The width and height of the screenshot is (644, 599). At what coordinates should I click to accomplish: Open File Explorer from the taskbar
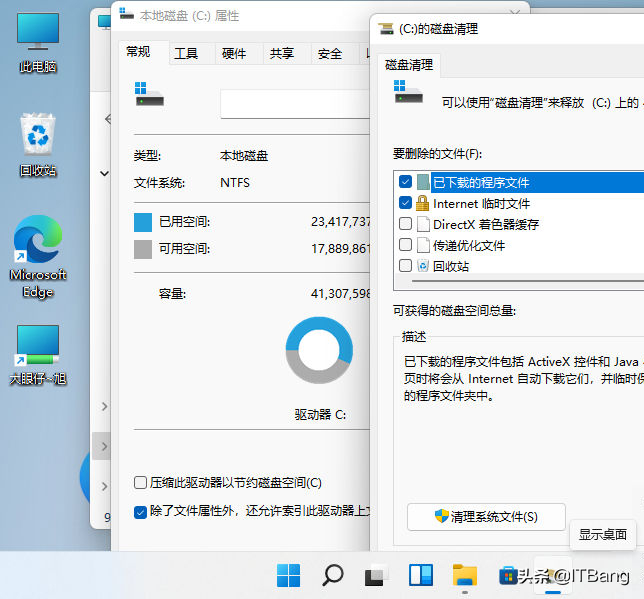point(464,575)
